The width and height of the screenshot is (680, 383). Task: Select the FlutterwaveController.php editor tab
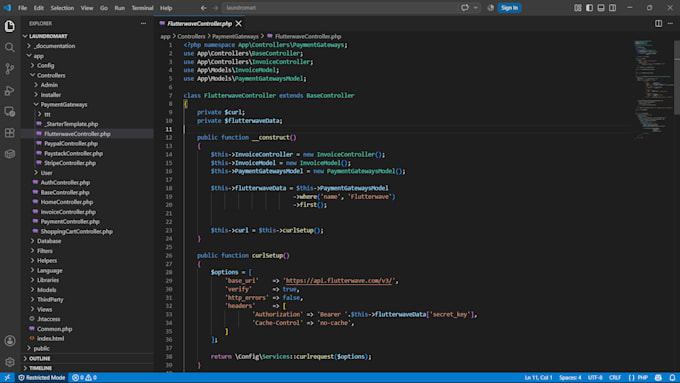[x=199, y=23]
